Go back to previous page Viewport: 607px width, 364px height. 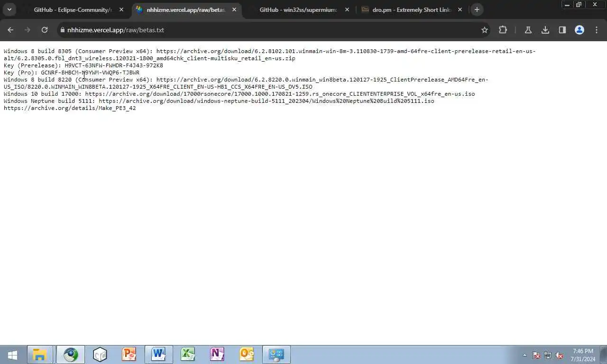pyautogui.click(x=10, y=30)
